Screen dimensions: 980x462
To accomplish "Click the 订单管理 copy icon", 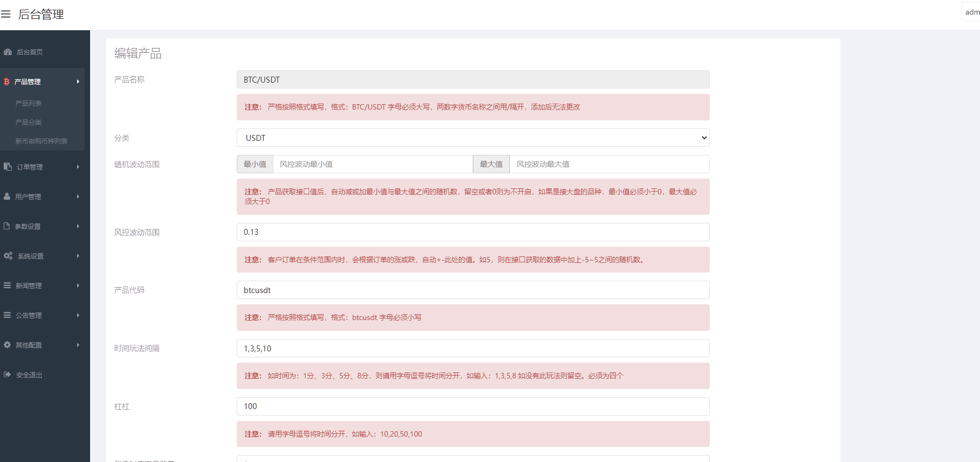I will (8, 167).
